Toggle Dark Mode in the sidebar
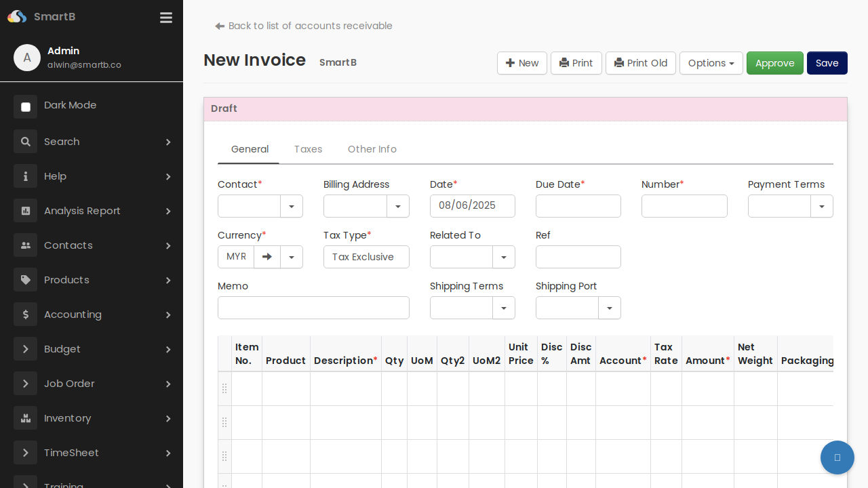Image resolution: width=868 pixels, height=488 pixels. (25, 107)
